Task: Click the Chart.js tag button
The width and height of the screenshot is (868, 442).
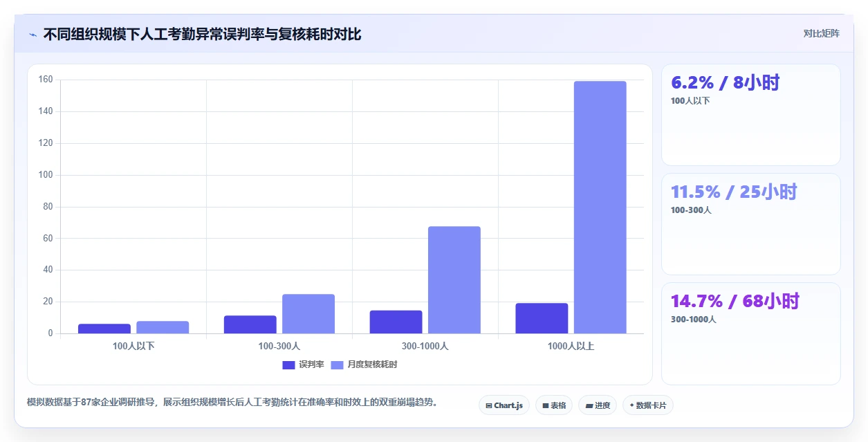Action: point(504,405)
